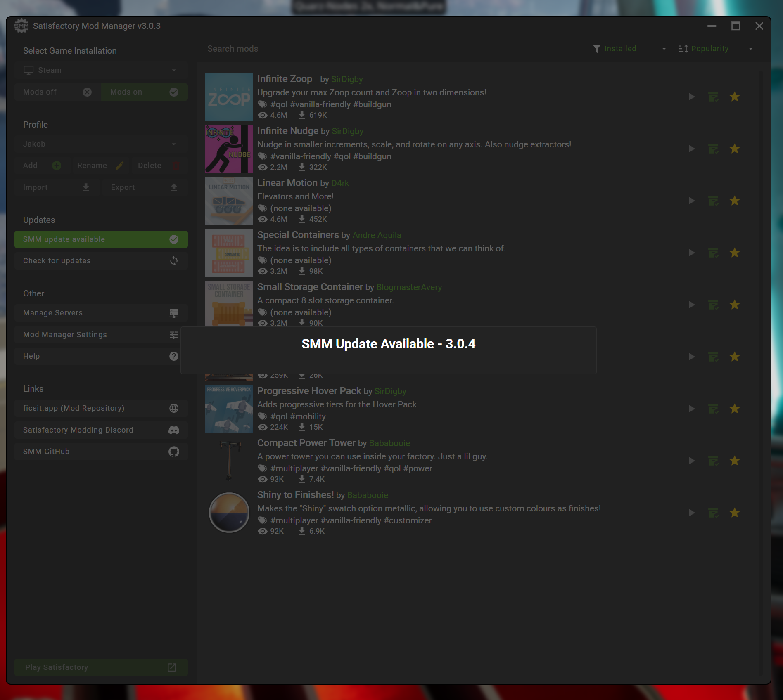Open Satisfactory Modding Discord link

pos(101,430)
